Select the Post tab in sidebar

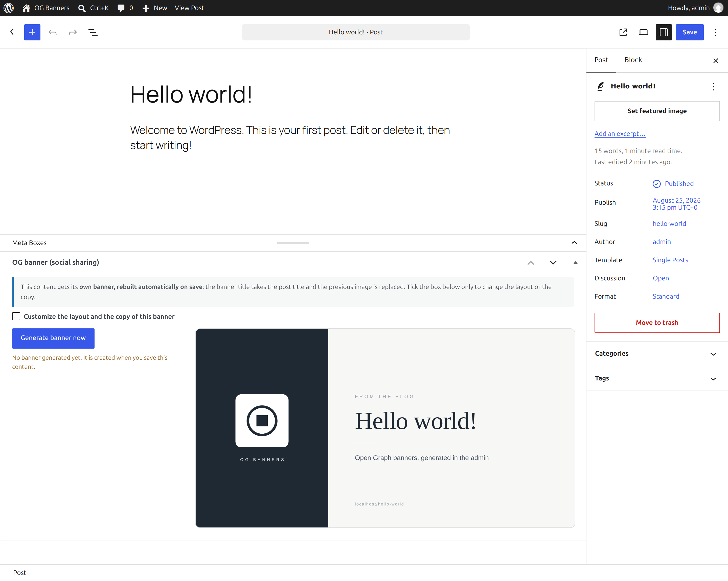point(601,60)
